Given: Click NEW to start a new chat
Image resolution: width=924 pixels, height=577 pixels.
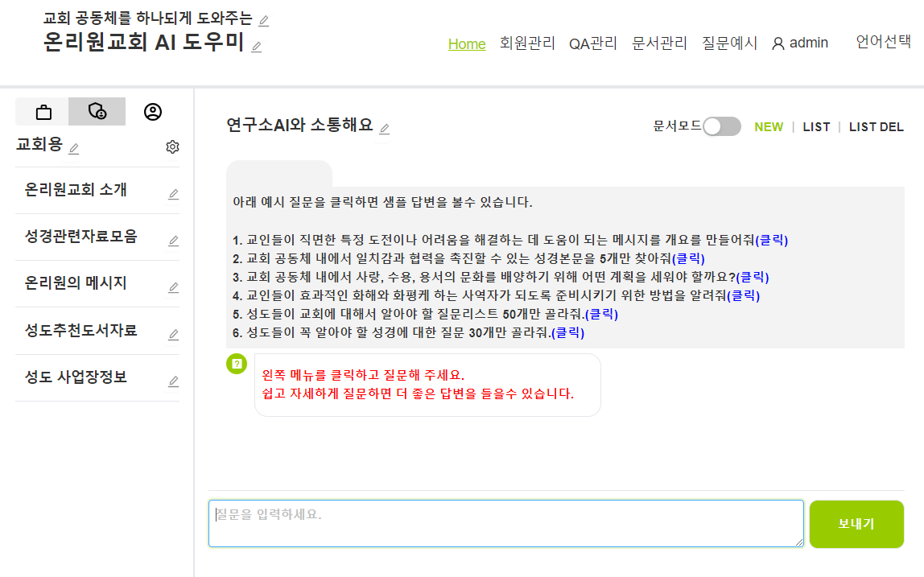Looking at the screenshot, I should click(768, 127).
